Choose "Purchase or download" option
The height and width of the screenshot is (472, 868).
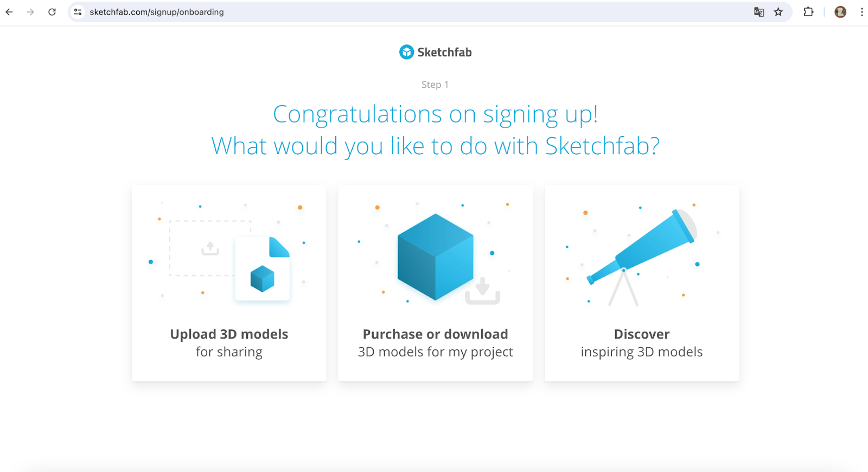(x=435, y=334)
